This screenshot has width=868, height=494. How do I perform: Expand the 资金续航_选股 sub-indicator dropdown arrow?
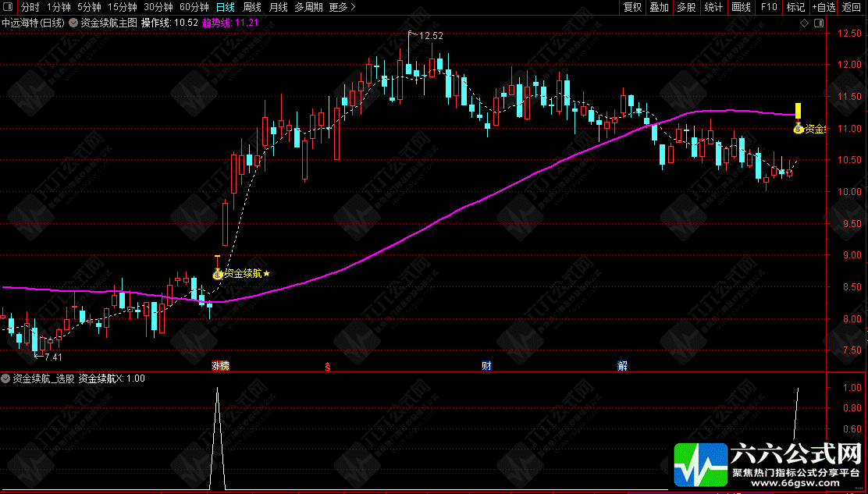coord(5,379)
